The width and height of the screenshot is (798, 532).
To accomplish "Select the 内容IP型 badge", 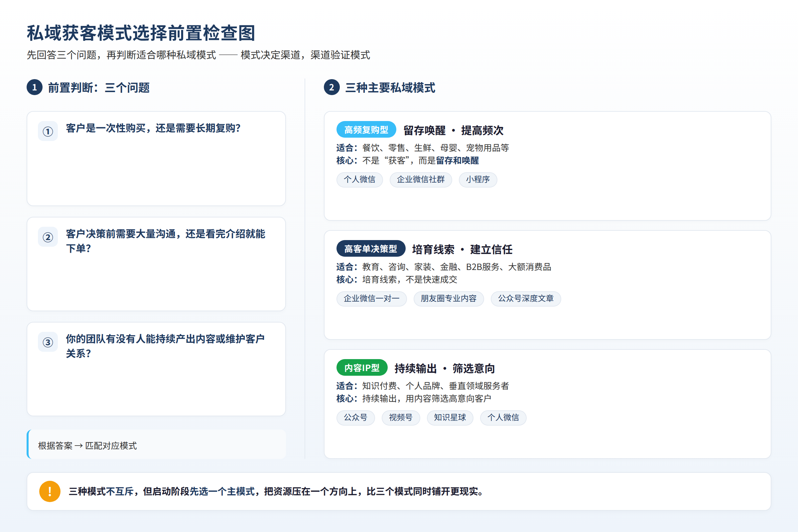I will pos(362,368).
